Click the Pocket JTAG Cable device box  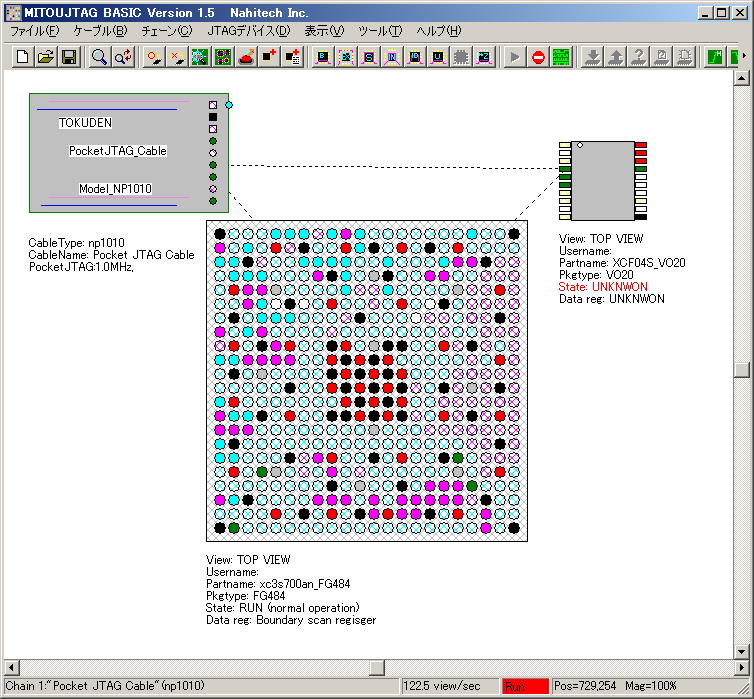pyautogui.click(x=118, y=152)
